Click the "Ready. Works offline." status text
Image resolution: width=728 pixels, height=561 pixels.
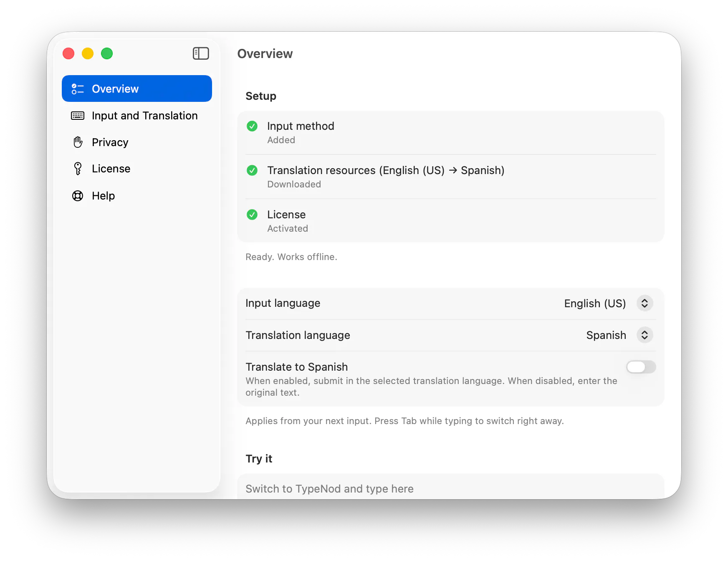291,257
